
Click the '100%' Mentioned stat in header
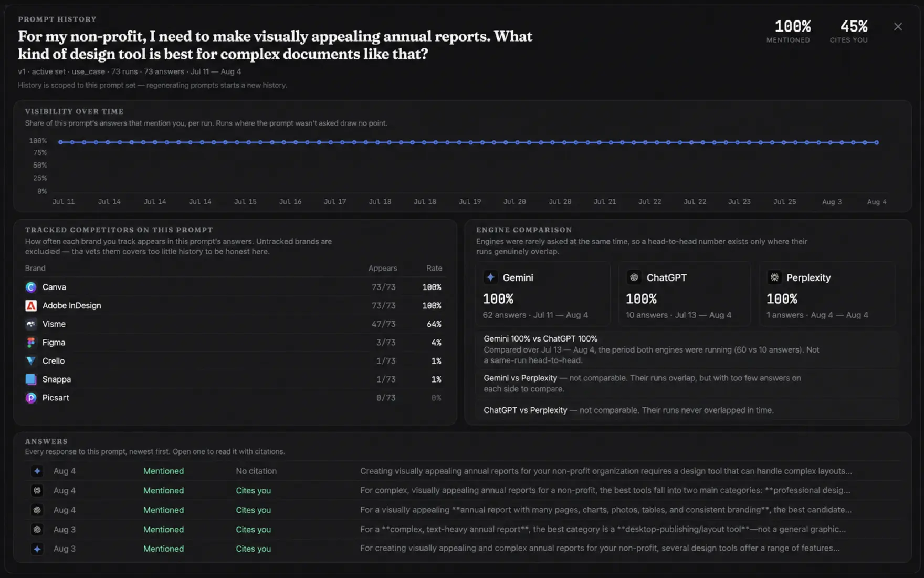tap(793, 26)
